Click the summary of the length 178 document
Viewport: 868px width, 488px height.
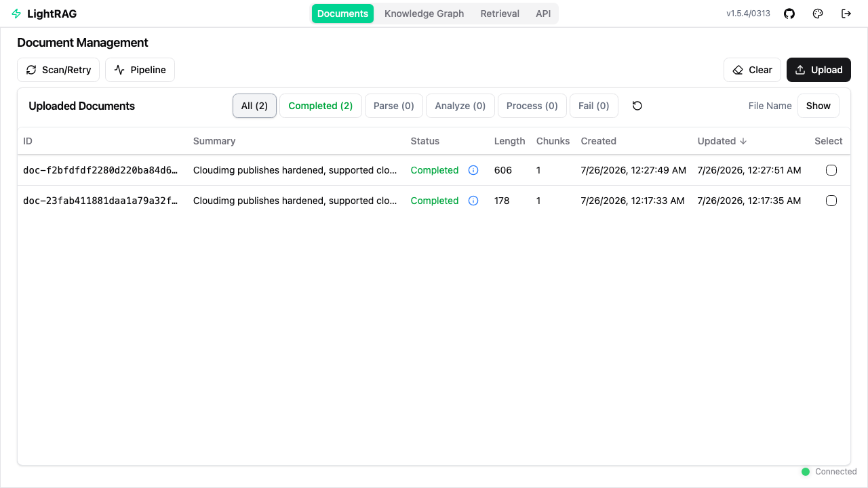click(x=295, y=201)
